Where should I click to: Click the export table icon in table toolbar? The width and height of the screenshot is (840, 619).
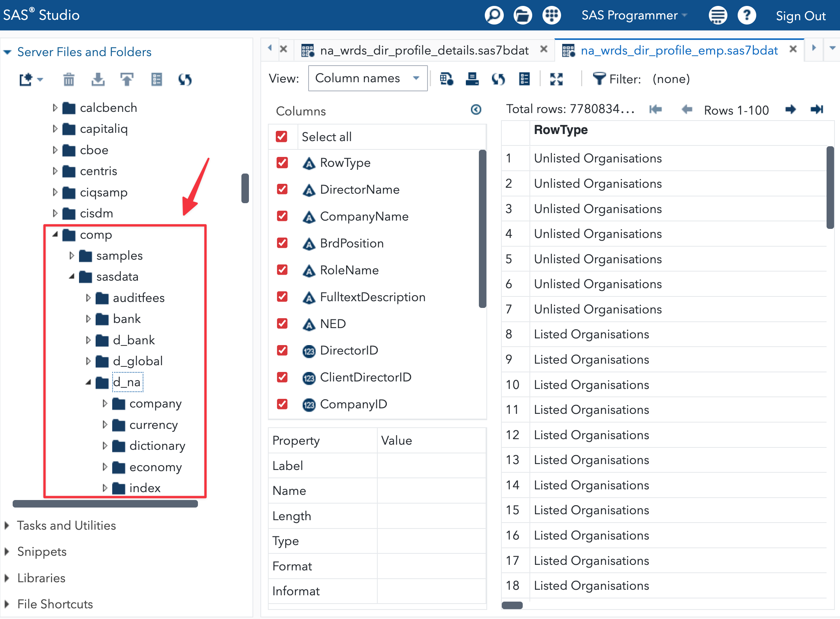[x=472, y=79]
